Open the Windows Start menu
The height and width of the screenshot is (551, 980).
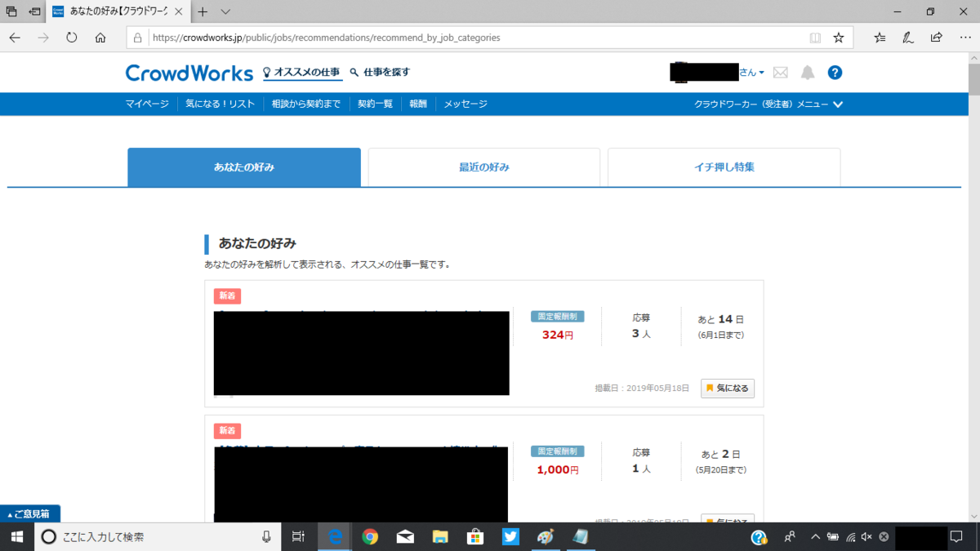[x=16, y=536]
